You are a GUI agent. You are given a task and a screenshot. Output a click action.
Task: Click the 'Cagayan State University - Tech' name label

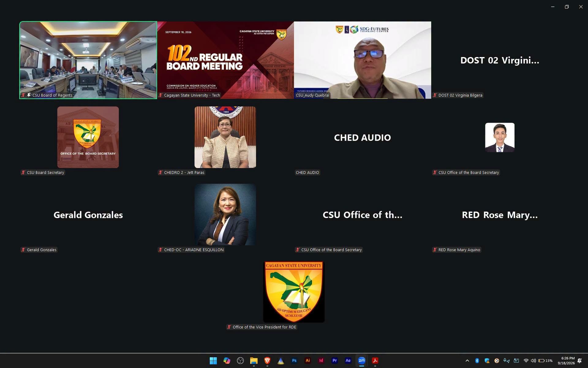click(x=192, y=95)
